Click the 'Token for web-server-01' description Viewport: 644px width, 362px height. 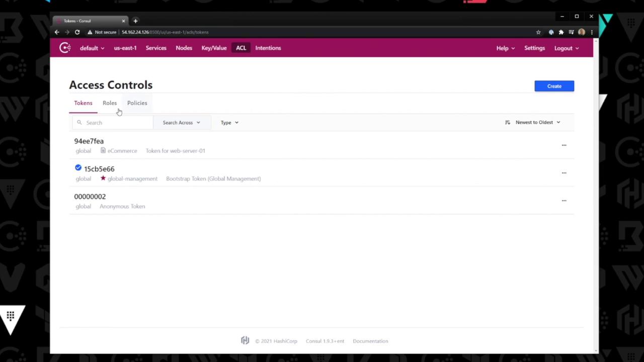[x=176, y=151]
